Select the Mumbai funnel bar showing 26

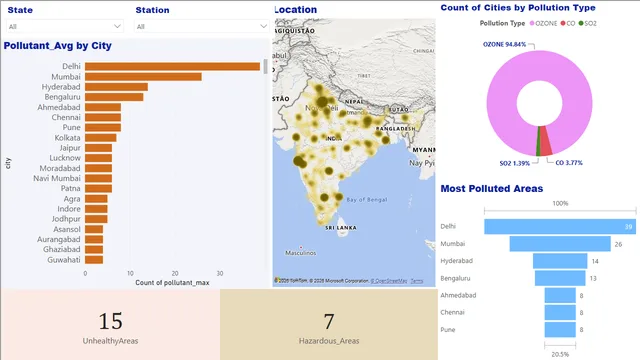tap(560, 244)
